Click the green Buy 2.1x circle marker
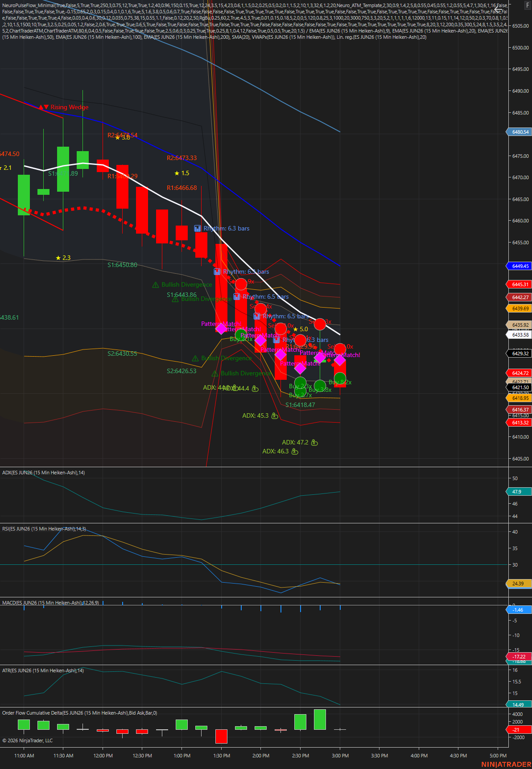The width and height of the screenshot is (532, 769). (x=241, y=335)
